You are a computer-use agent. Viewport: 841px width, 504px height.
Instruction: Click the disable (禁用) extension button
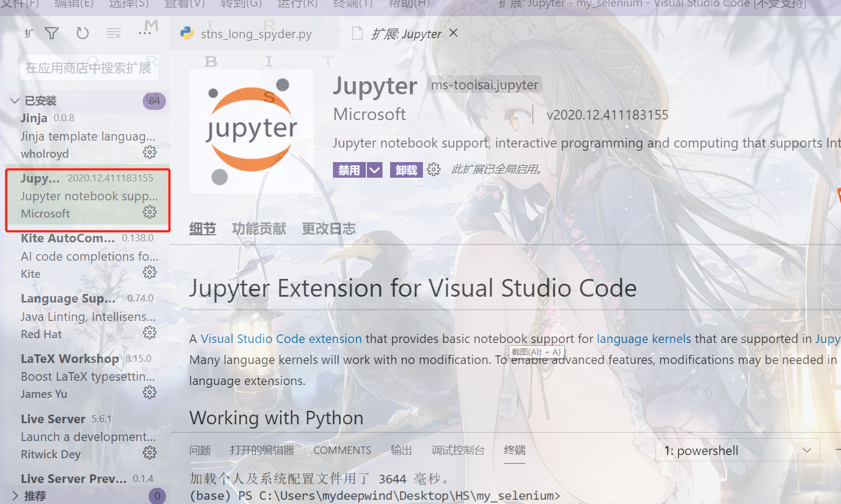click(x=349, y=170)
